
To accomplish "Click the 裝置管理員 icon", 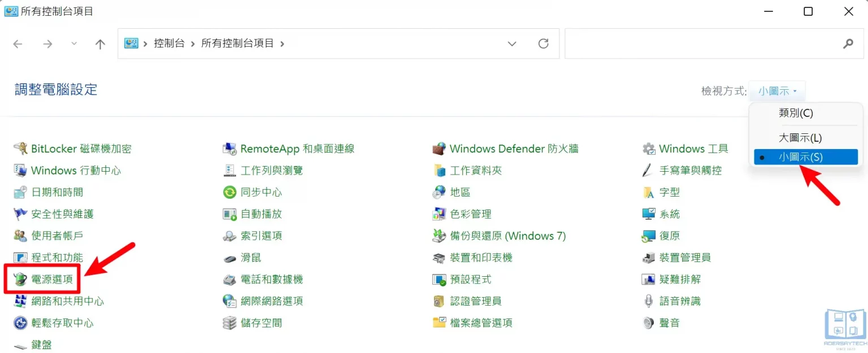I will tap(649, 258).
